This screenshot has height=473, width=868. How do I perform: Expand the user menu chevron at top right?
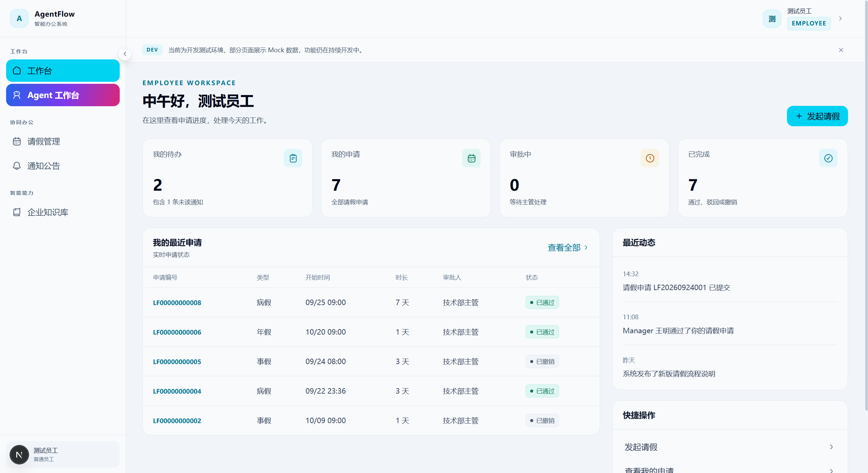pos(841,19)
